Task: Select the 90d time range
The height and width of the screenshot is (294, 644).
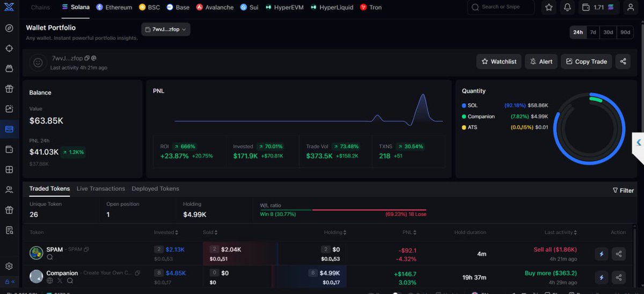Action: 625,32
